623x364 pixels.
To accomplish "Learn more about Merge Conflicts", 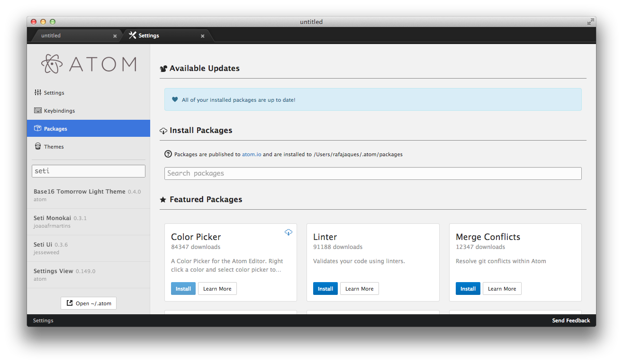I will coord(502,289).
